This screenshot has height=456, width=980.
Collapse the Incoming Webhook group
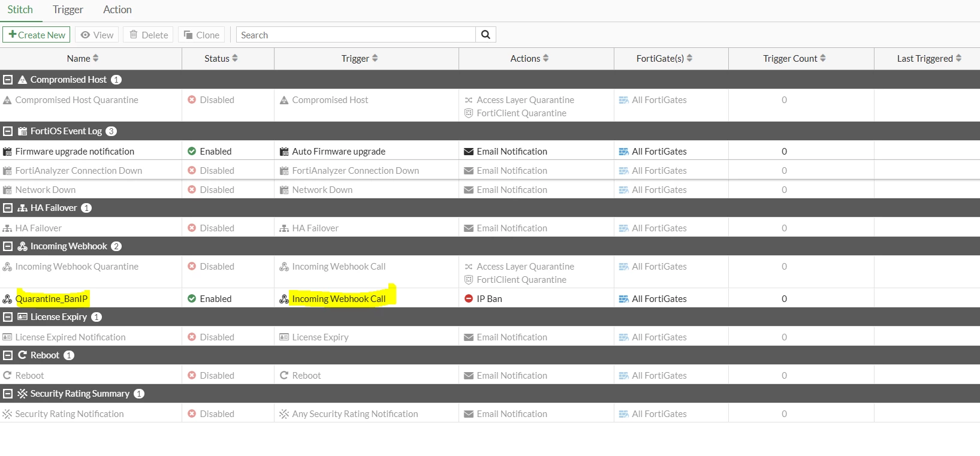coord(8,246)
